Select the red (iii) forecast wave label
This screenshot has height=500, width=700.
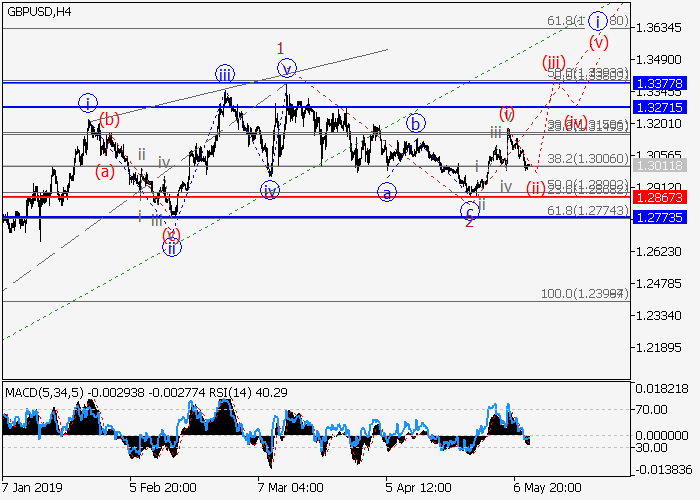pyautogui.click(x=554, y=62)
